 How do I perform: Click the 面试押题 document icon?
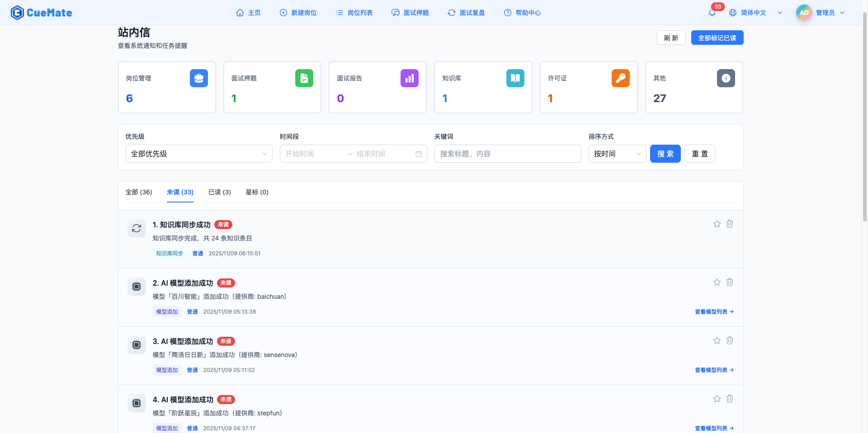(304, 78)
